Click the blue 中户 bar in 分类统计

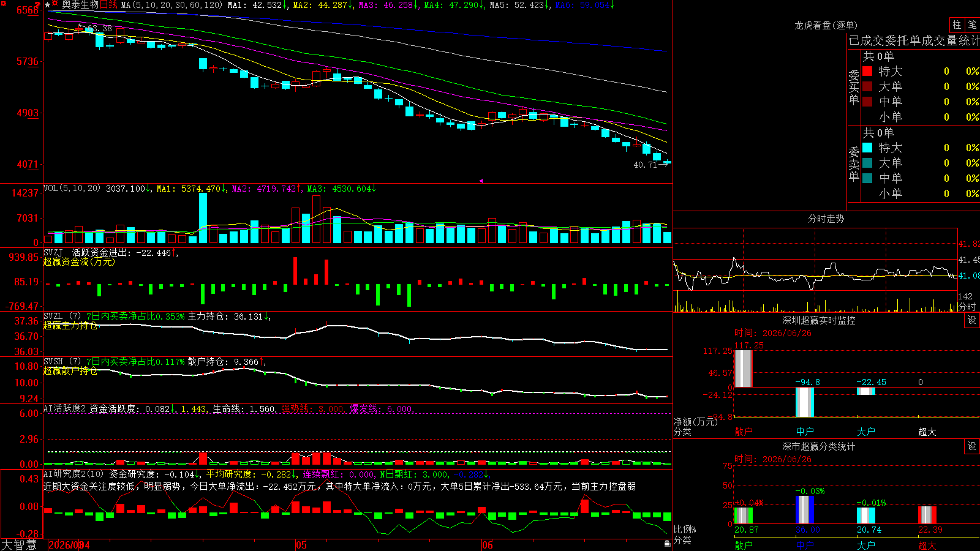coord(805,510)
